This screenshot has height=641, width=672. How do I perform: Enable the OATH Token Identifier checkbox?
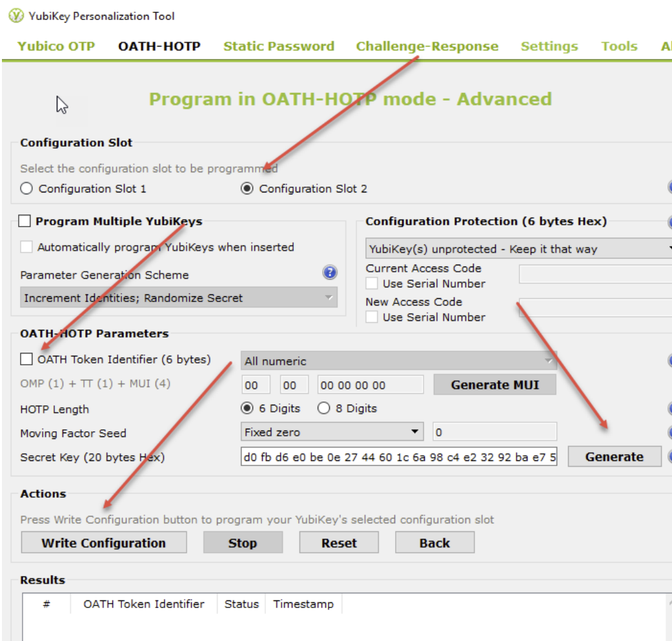[26, 359]
